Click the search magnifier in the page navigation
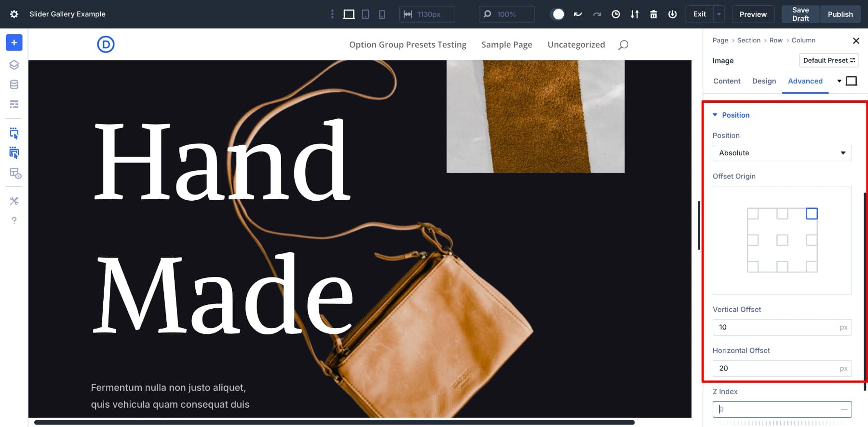 pos(623,45)
